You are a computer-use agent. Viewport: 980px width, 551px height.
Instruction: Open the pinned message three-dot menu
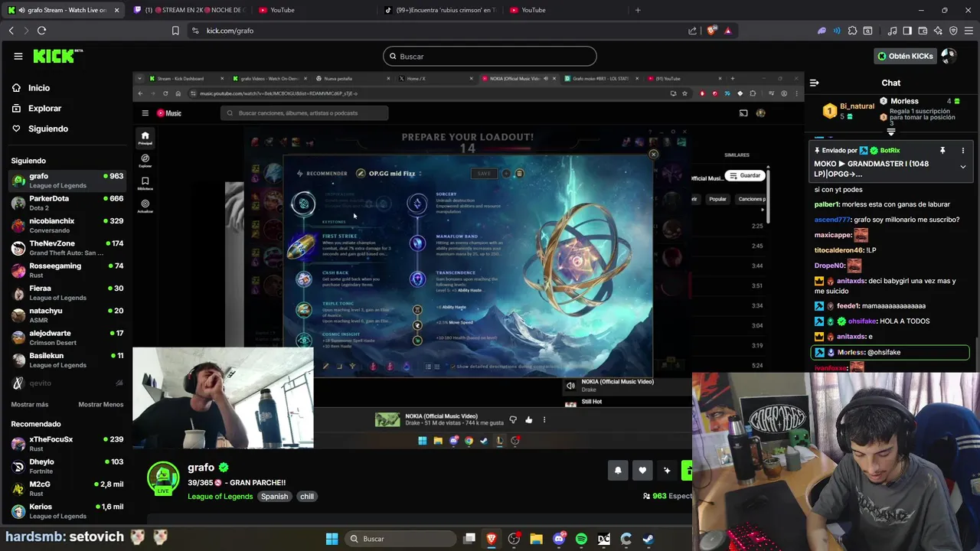tap(963, 151)
